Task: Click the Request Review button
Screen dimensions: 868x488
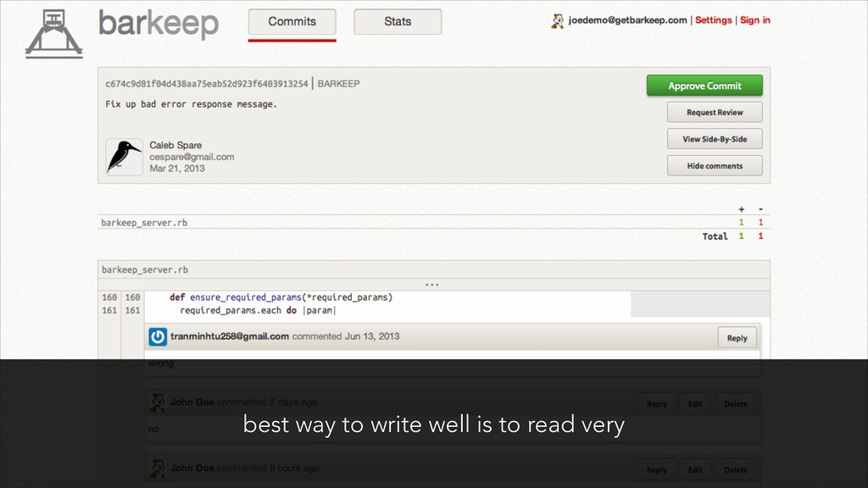Action: 715,113
